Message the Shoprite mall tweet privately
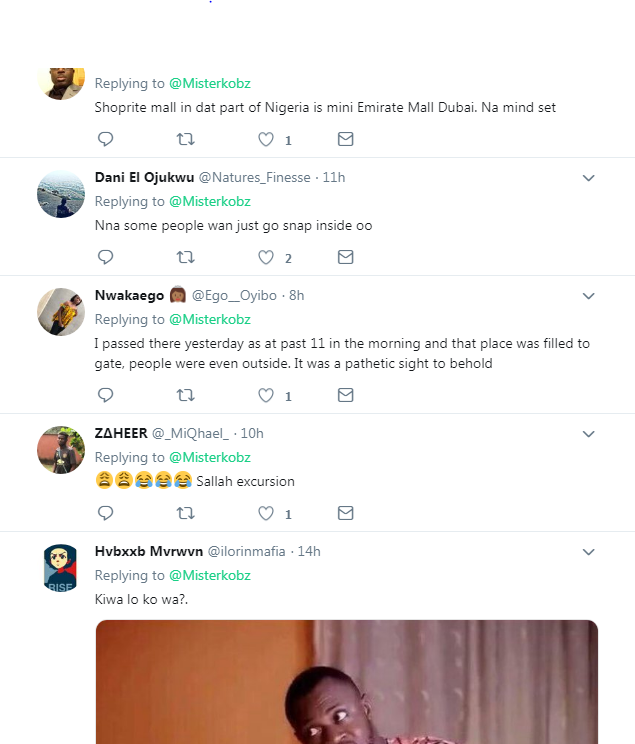Screen dimensions: 635x744 (x=345, y=139)
